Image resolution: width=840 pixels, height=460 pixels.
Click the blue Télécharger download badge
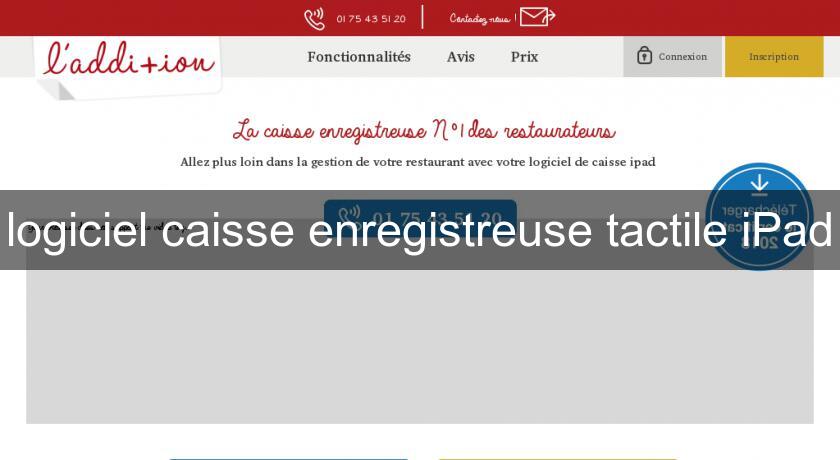pos(759,216)
